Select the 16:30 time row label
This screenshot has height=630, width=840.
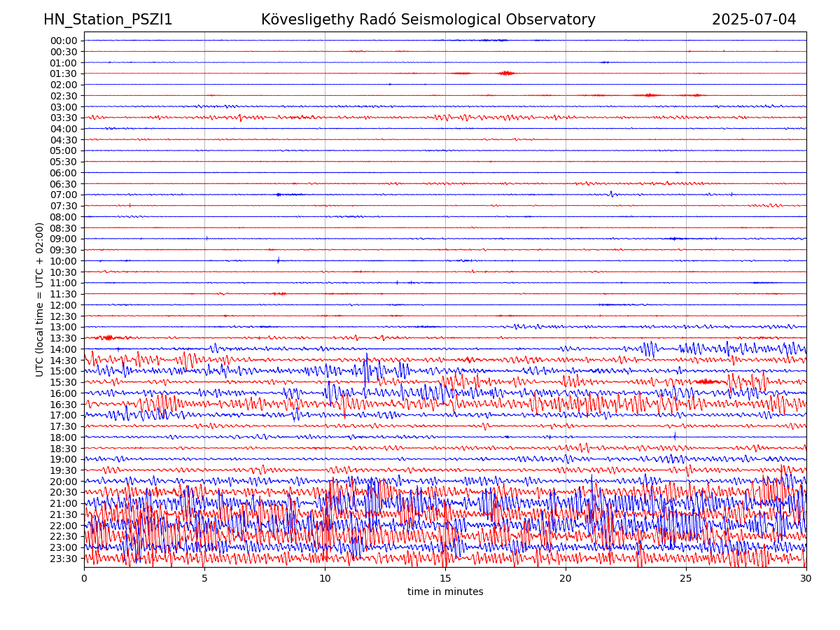click(64, 405)
